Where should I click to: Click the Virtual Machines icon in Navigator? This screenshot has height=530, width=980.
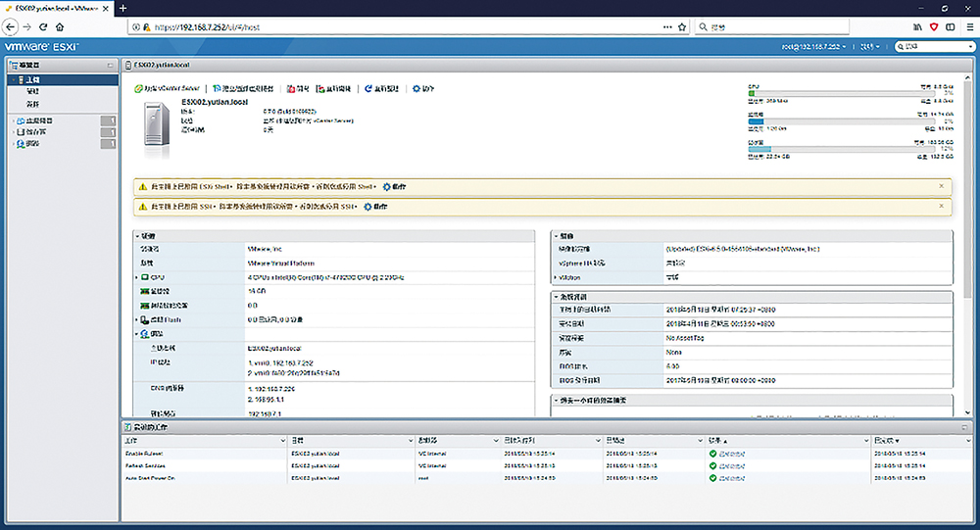[21, 120]
